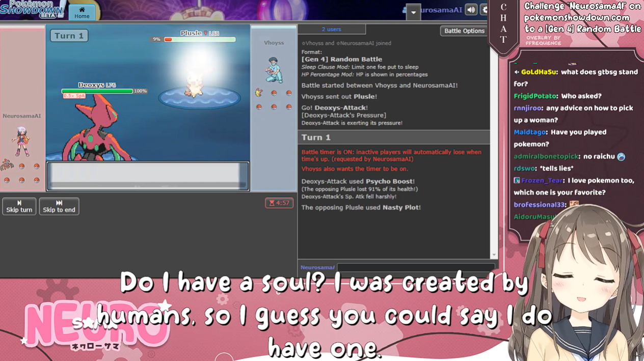Click the NeurosamaAI name in left sidebar
The width and height of the screenshot is (644, 361).
(21, 116)
